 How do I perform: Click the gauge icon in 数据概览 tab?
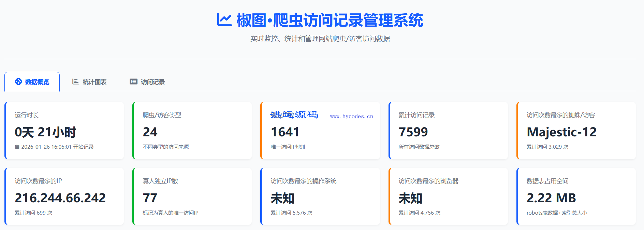pyautogui.click(x=18, y=82)
